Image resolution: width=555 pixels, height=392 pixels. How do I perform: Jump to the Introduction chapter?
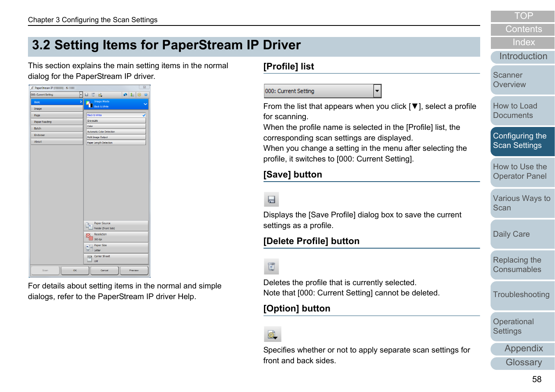click(523, 57)
